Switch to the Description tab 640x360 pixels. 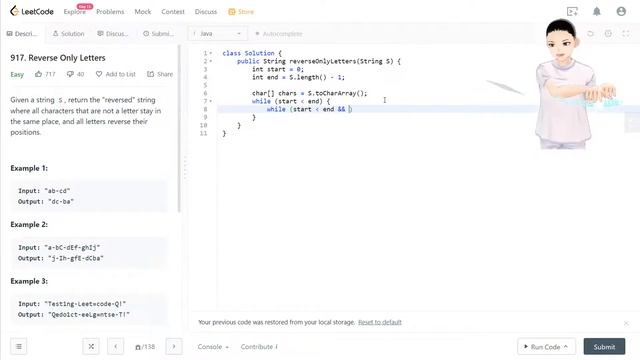click(x=22, y=33)
